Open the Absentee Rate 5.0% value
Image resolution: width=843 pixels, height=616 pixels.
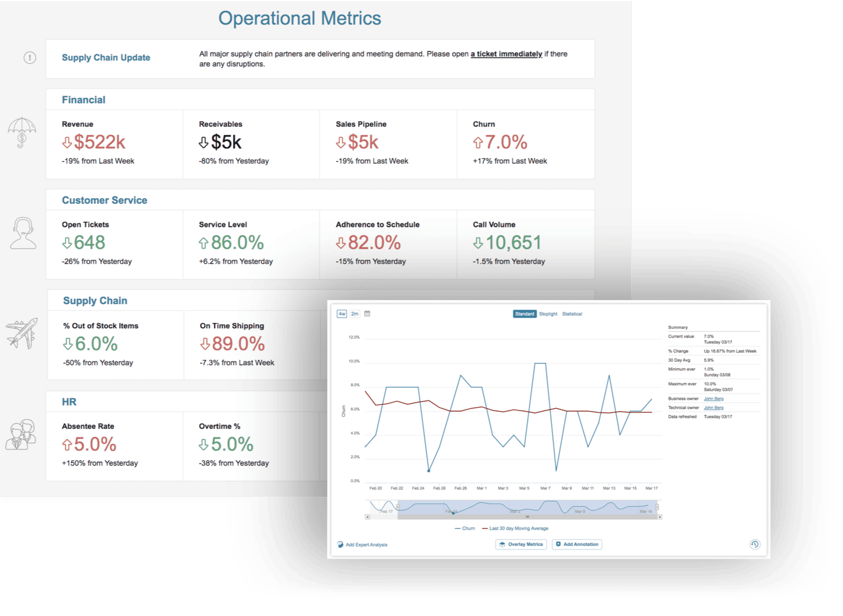pos(95,444)
